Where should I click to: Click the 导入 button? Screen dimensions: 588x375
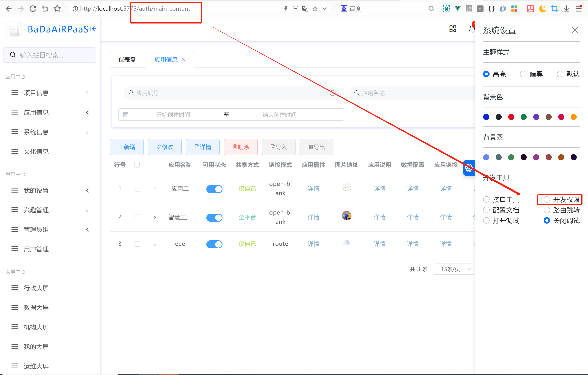278,147
